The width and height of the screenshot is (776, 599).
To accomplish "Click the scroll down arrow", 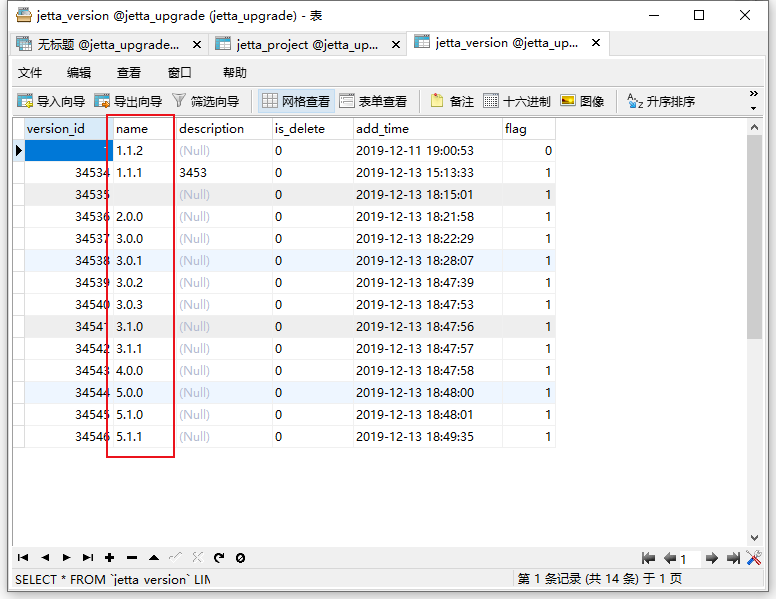I will (754, 538).
